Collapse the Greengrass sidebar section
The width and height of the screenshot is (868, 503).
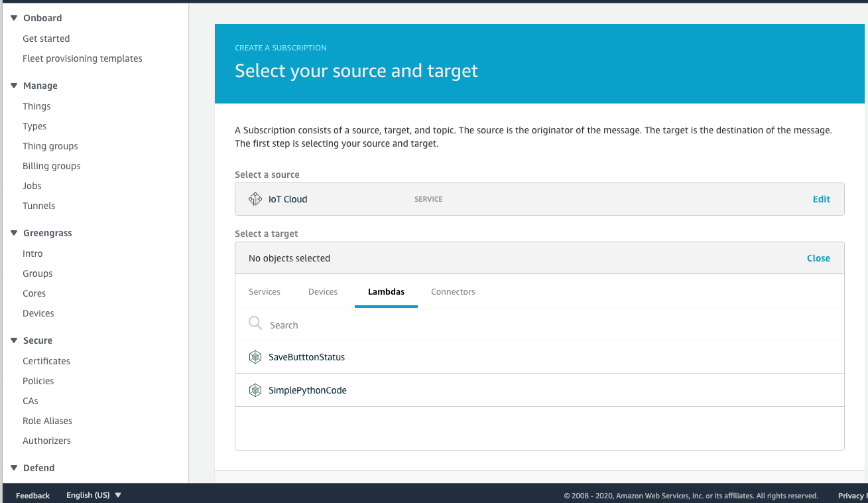(x=14, y=233)
